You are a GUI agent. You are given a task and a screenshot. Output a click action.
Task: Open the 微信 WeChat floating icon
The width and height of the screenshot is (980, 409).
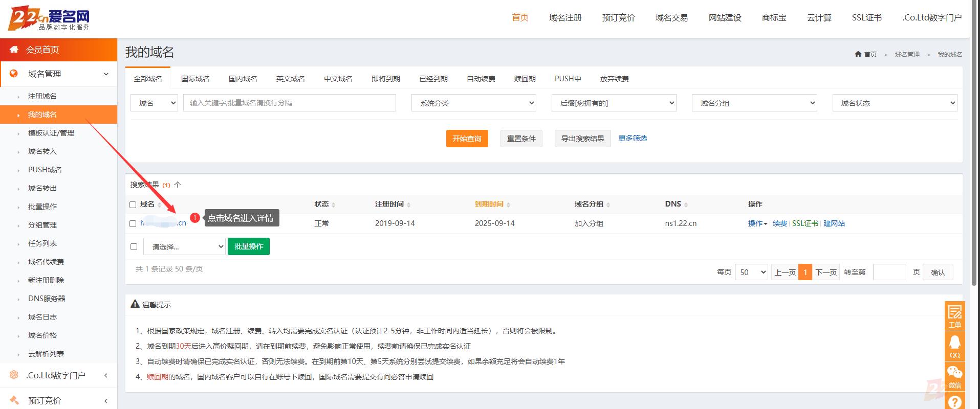(954, 375)
